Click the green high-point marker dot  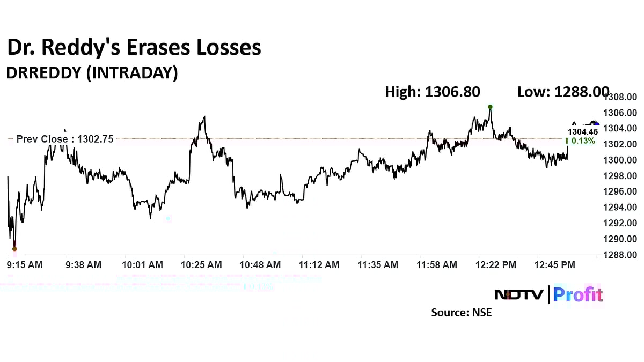coord(490,107)
